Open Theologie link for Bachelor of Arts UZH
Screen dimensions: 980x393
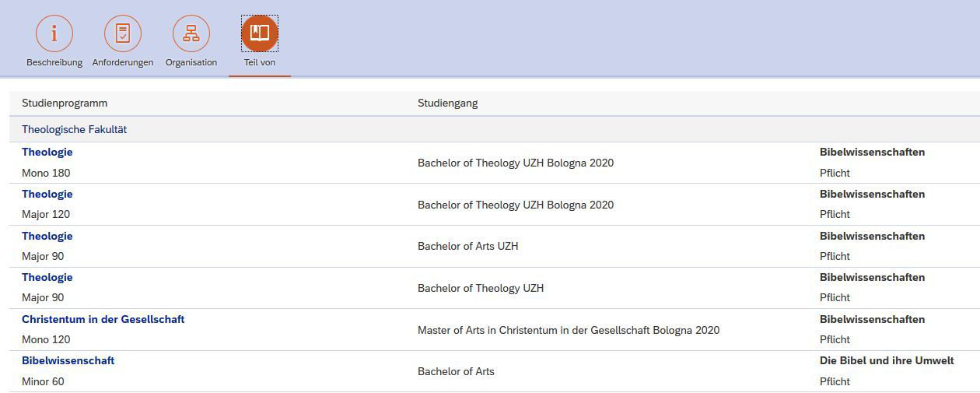(47, 237)
